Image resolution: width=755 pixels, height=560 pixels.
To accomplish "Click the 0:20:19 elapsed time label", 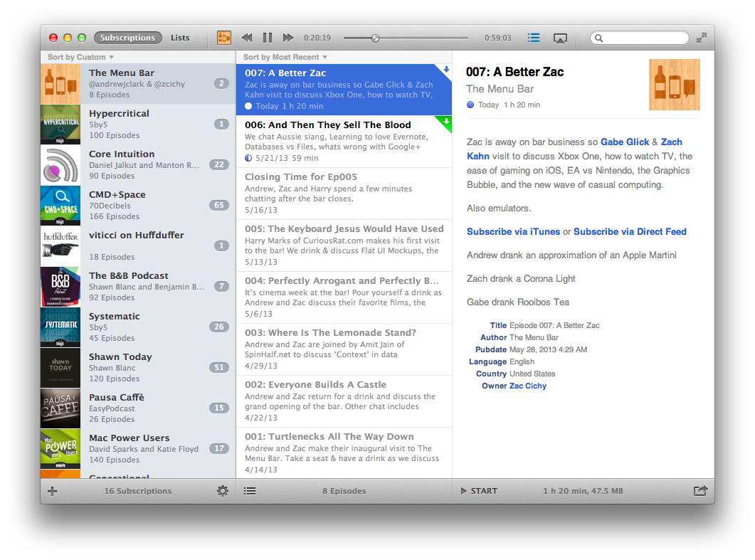I will pos(317,38).
